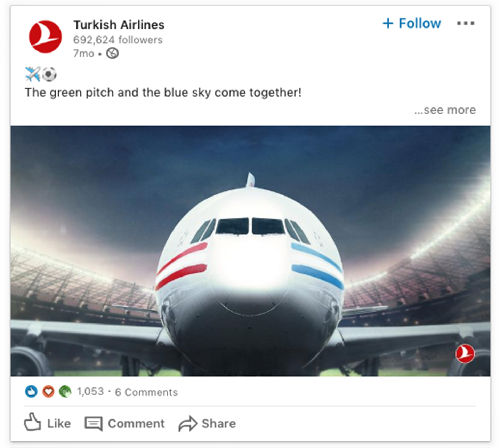This screenshot has height=448, width=500.
Task: Click the thumbs-up Like icon
Action: click(x=33, y=422)
